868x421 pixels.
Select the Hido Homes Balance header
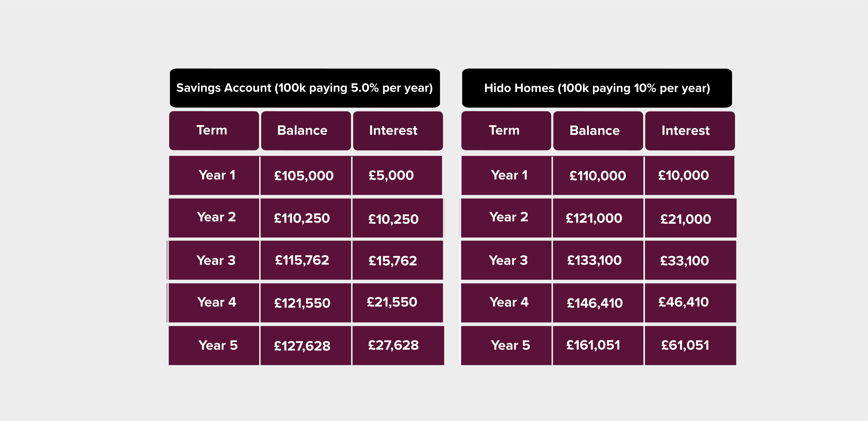(x=598, y=131)
